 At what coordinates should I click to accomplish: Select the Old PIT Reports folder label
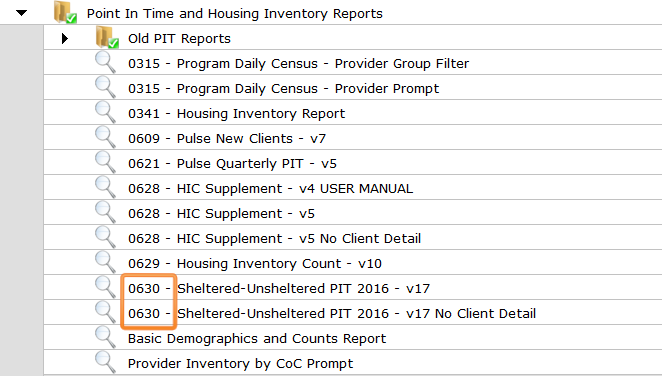(x=179, y=38)
